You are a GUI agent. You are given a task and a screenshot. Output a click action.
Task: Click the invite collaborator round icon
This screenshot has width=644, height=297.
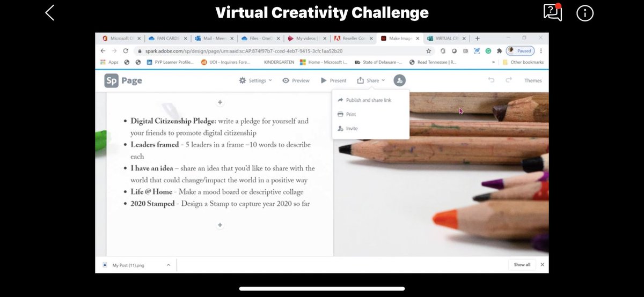399,80
